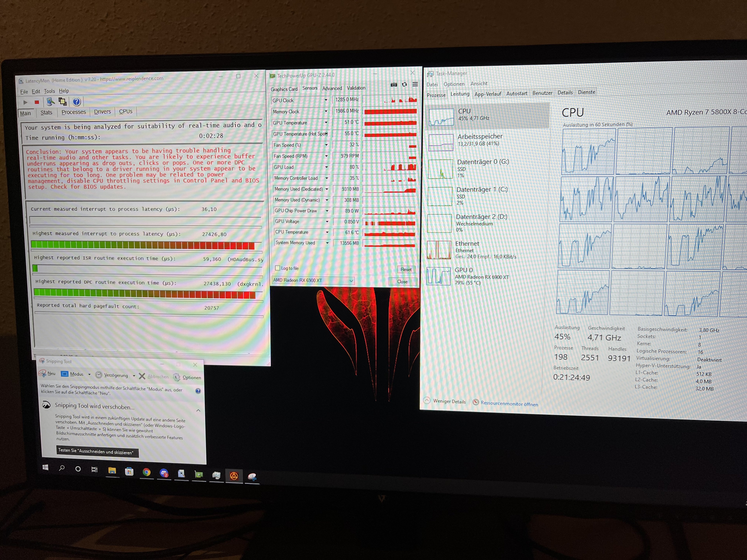Viewport: 747px width, 560px height.
Task: Enable the Log to file checkbox
Action: (278, 268)
